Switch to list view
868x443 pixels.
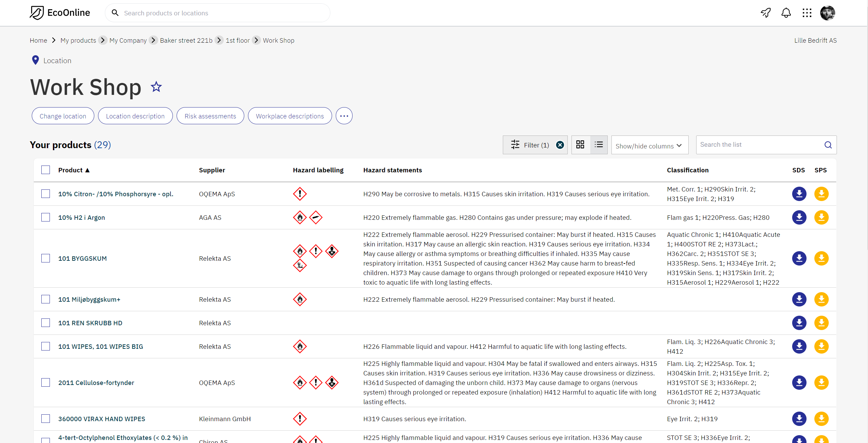click(x=598, y=145)
